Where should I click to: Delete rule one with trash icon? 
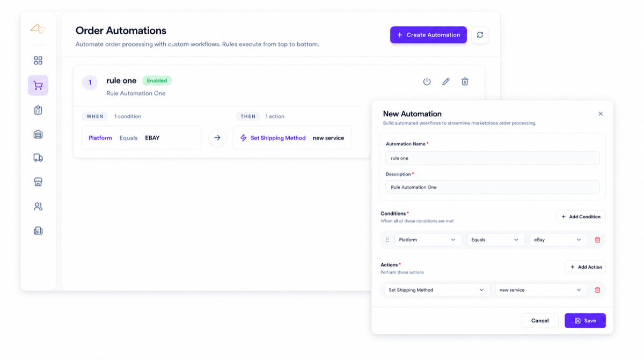pyautogui.click(x=465, y=82)
